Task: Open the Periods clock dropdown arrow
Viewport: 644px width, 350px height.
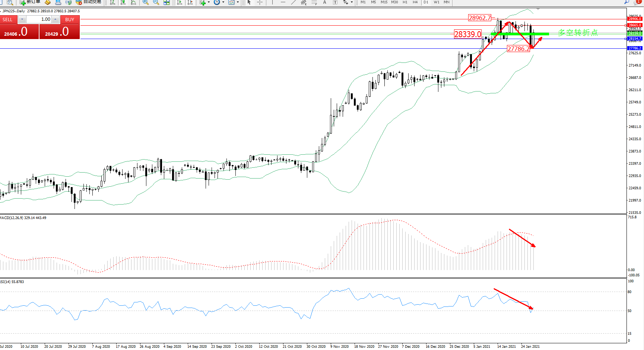Action: click(x=223, y=2)
